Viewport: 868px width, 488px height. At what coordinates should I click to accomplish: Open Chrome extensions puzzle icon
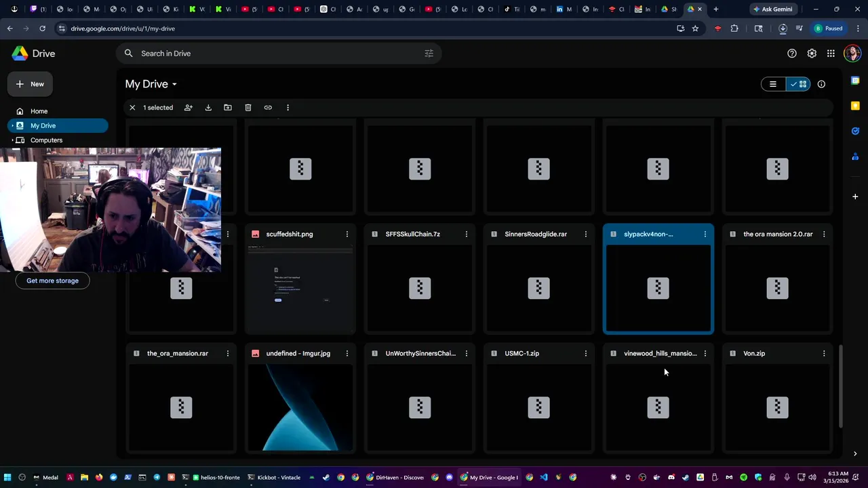[734, 28]
